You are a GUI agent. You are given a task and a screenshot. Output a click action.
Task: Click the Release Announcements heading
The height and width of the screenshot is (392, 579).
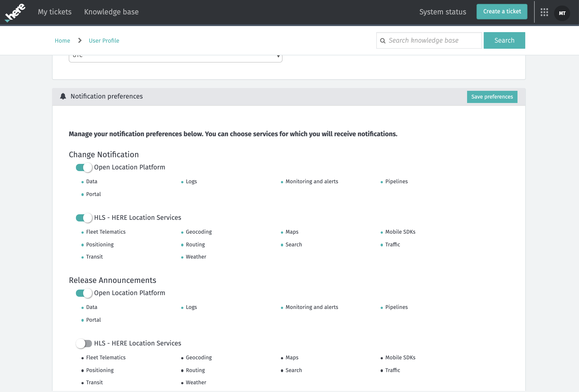(x=112, y=280)
